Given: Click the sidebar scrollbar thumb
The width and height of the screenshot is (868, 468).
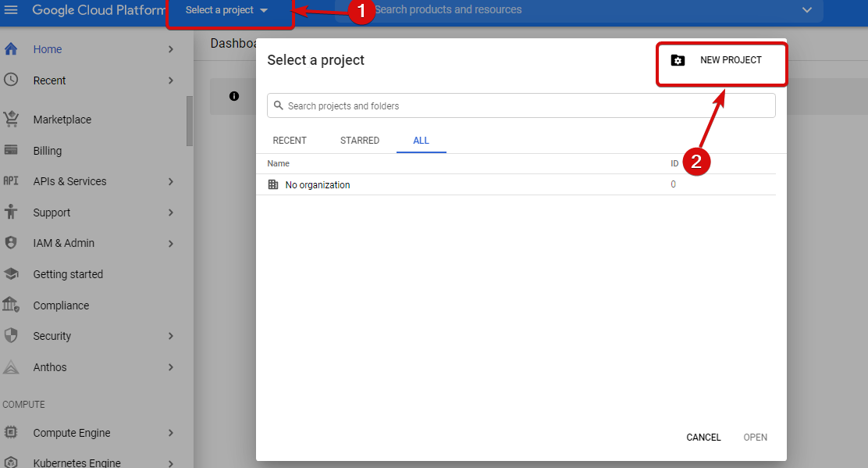Looking at the screenshot, I should (190, 121).
